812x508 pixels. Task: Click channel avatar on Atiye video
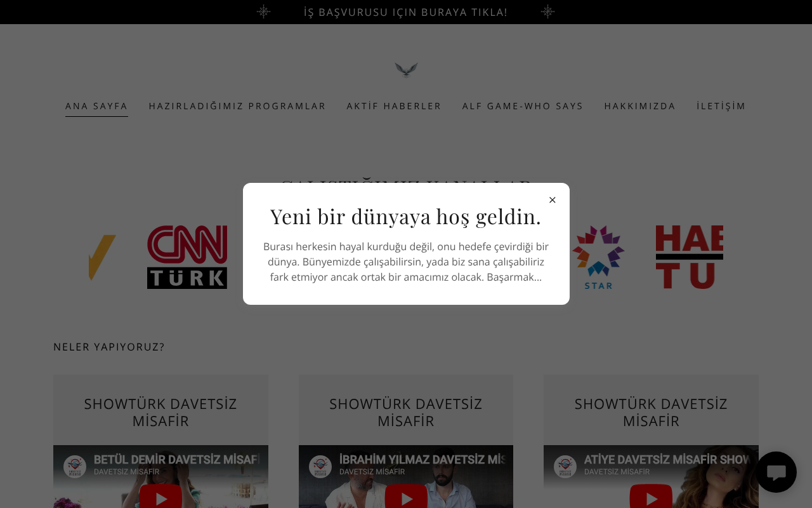click(565, 467)
